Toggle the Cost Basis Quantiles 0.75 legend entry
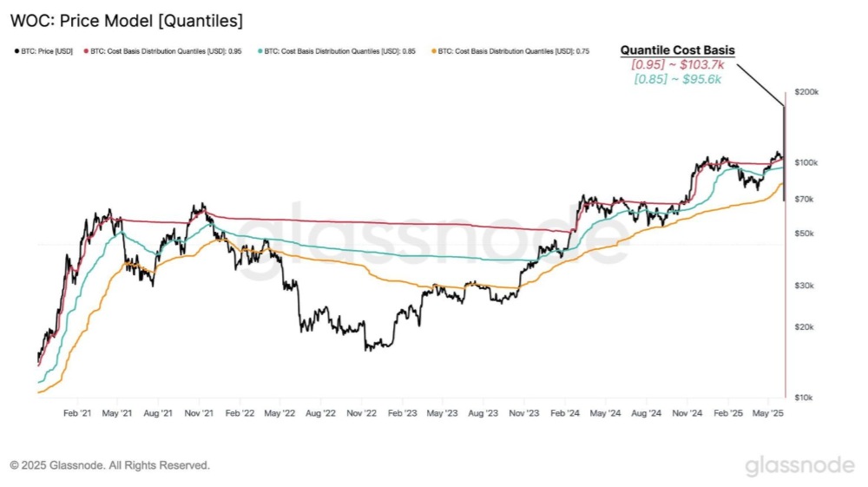The image size is (868, 487). tap(510, 51)
